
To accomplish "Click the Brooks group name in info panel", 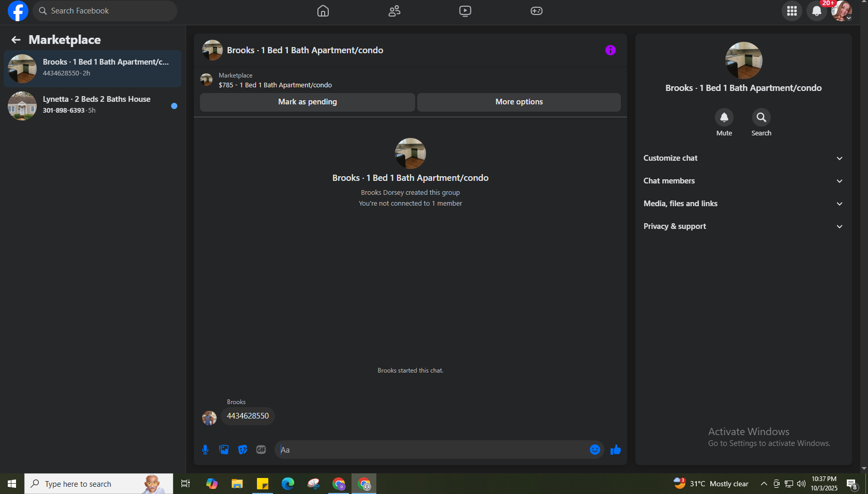I will click(x=743, y=88).
